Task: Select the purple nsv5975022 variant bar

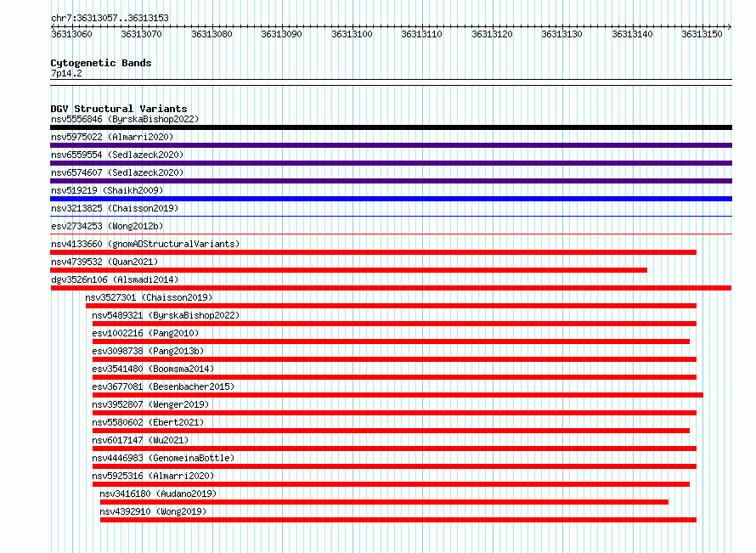Action: coord(391,145)
